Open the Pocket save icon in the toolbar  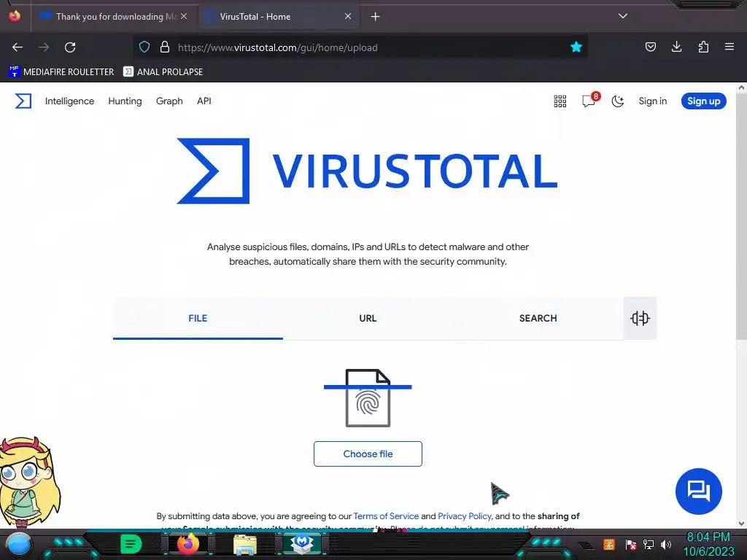(650, 47)
